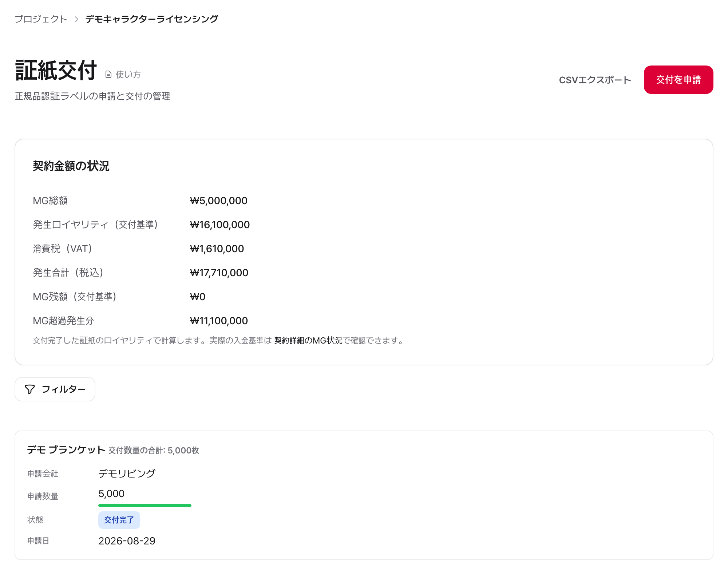Click the 発生合計(税込) label

[x=68, y=273]
